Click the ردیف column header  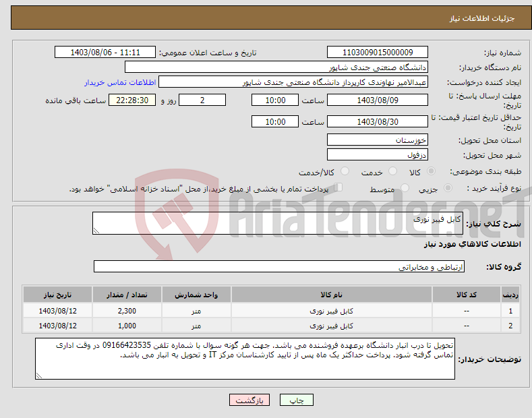pos(510,295)
